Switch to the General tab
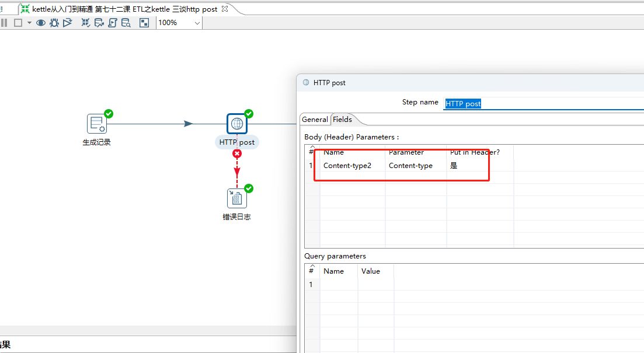644x353 pixels. 315,119
